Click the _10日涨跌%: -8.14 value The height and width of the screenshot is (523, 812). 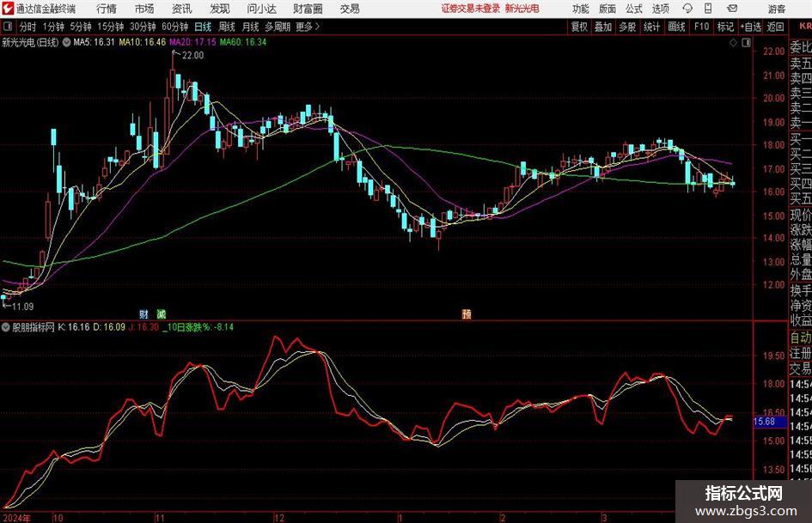[198, 326]
